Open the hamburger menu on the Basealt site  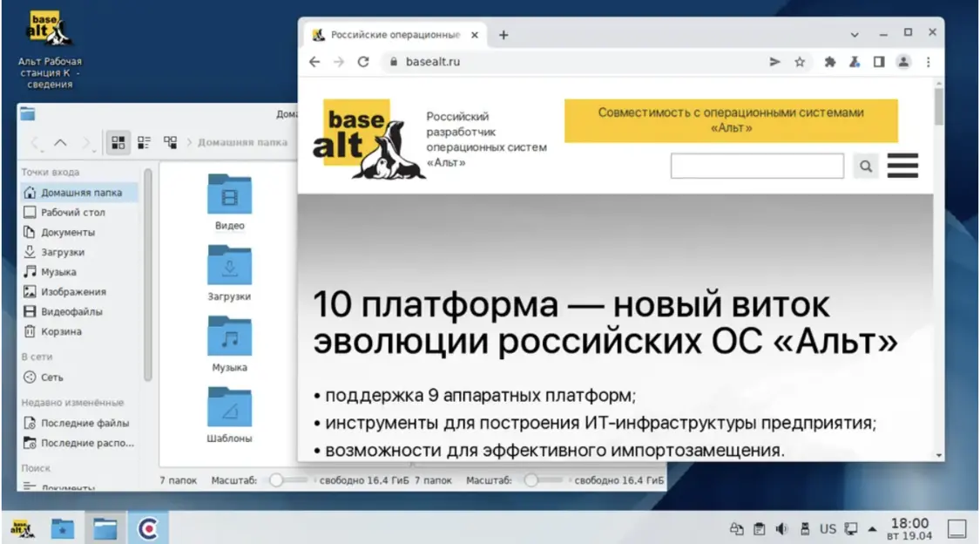pos(902,166)
